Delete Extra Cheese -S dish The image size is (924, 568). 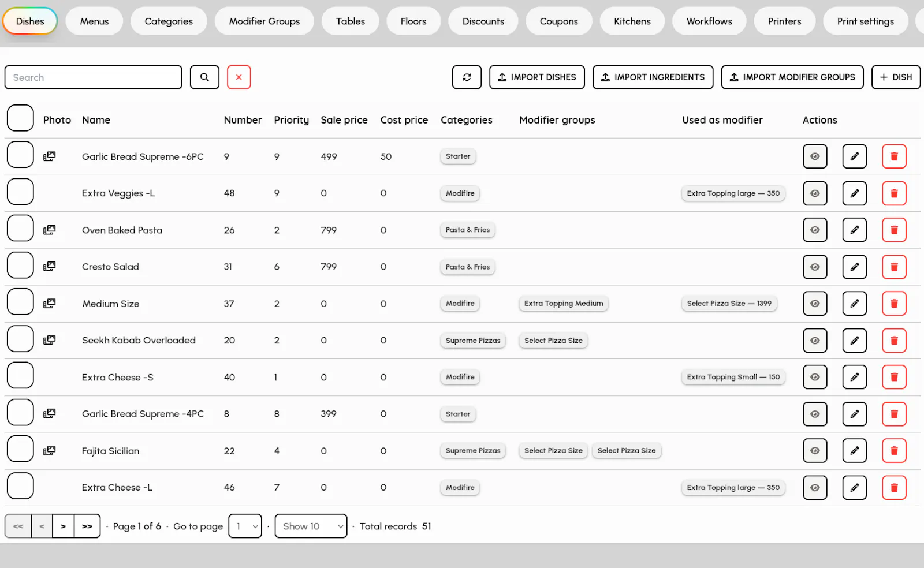894,377
